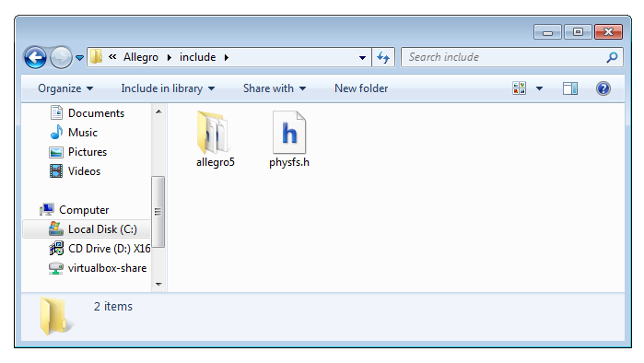Click the Change your view icon
The width and height of the screenshot is (644, 363).
coord(519,88)
